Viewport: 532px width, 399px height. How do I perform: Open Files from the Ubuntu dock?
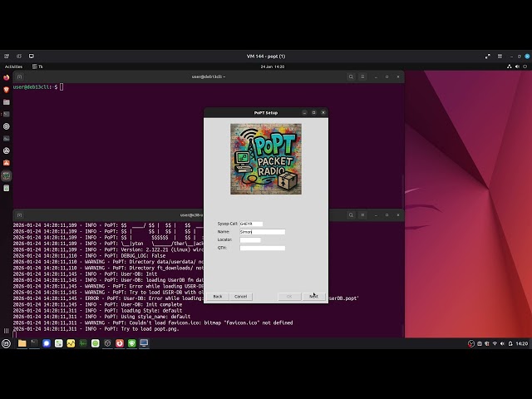tap(7, 101)
